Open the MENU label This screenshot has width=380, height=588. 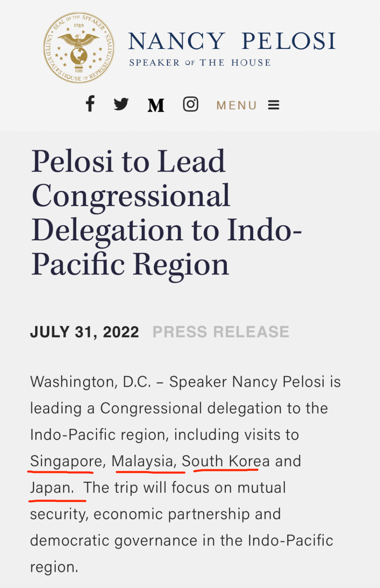coord(236,105)
